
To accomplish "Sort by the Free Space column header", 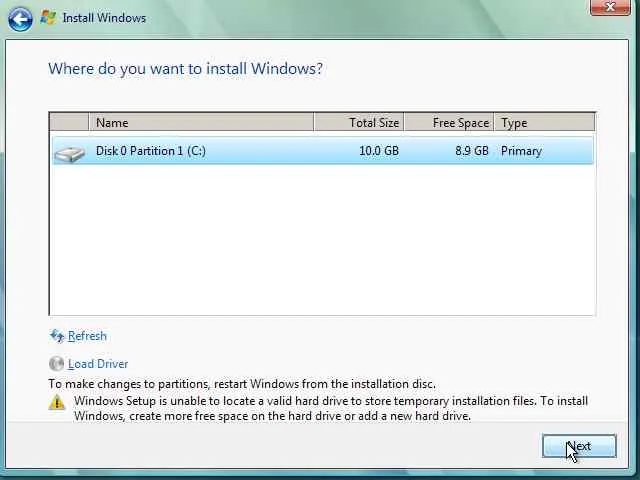I will point(449,122).
